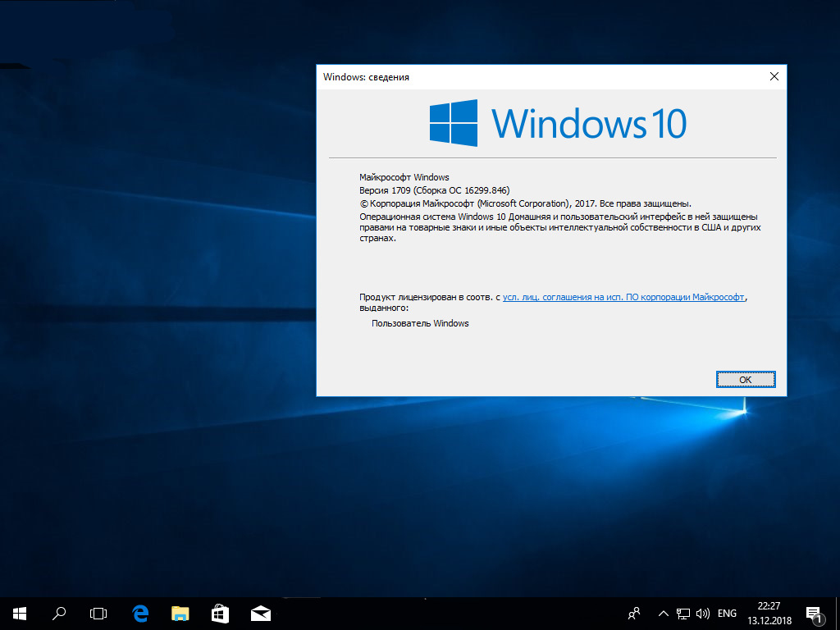Open Task View on taskbar

click(98, 614)
